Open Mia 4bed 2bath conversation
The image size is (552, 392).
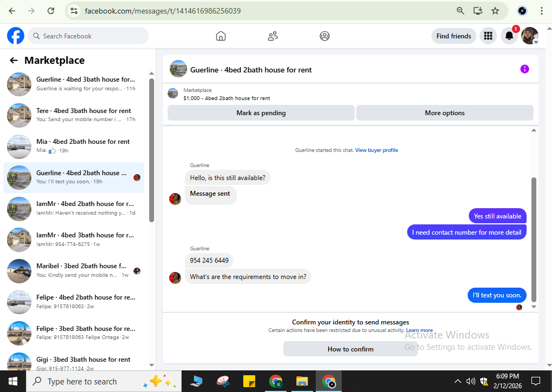click(74, 146)
